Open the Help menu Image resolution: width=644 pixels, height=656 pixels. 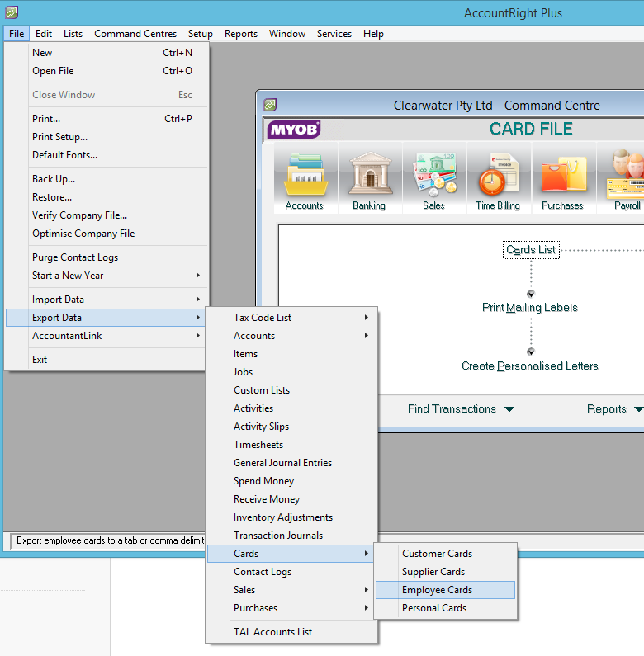point(373,34)
